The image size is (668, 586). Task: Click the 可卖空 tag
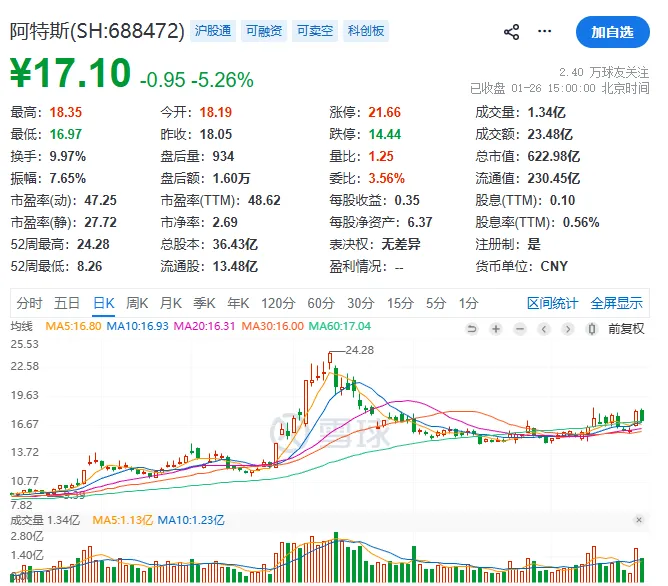tap(315, 31)
